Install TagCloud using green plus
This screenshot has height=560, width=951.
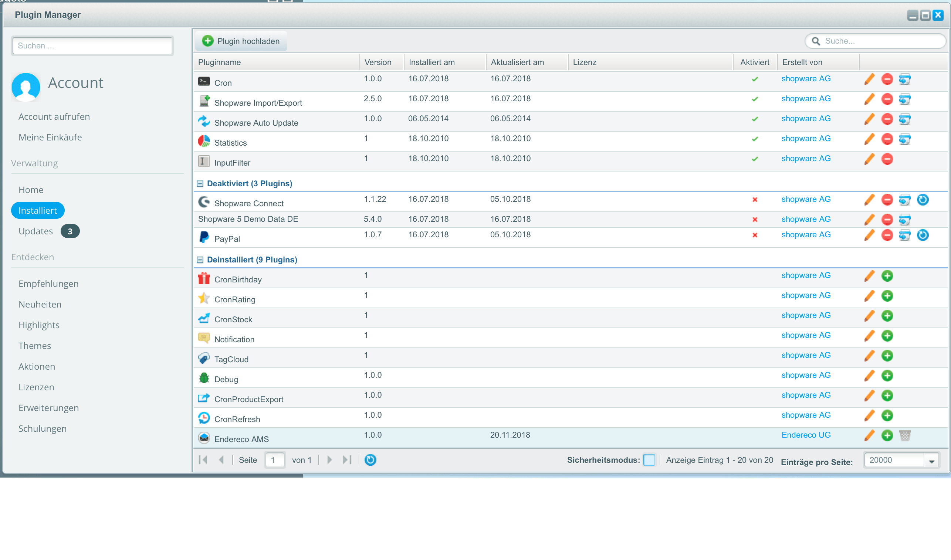pyautogui.click(x=887, y=356)
